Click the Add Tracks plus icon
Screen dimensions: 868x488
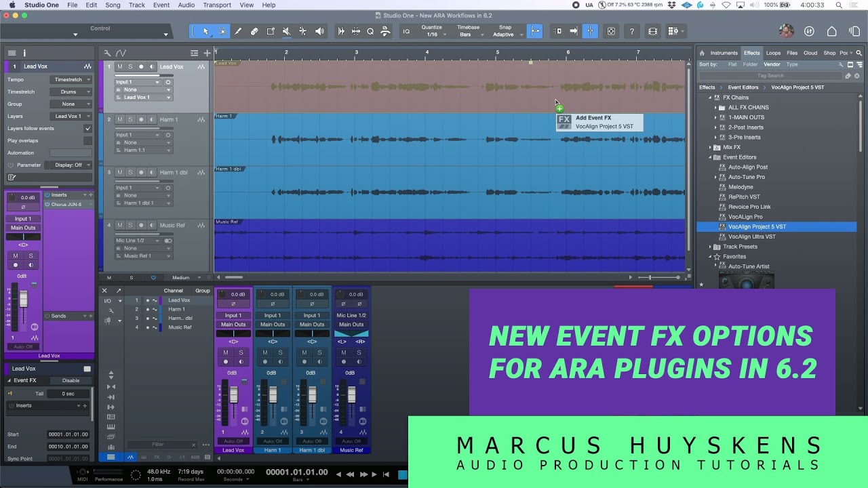207,53
